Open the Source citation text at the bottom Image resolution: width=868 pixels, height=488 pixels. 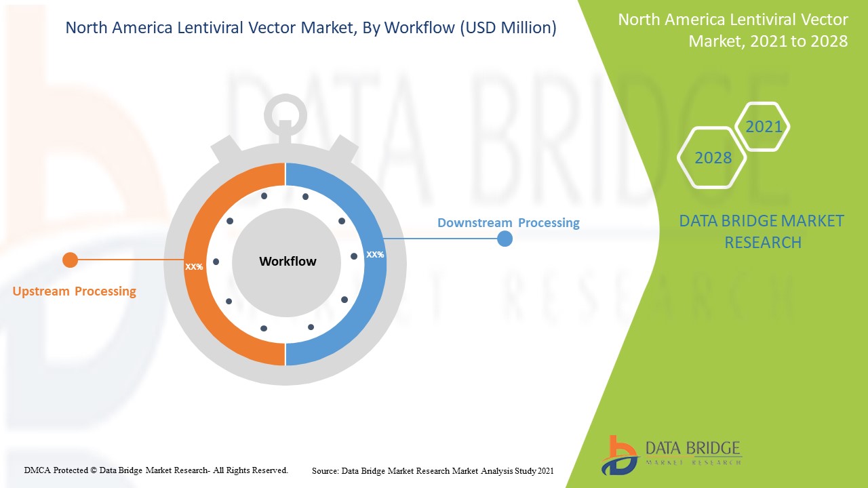click(432, 469)
